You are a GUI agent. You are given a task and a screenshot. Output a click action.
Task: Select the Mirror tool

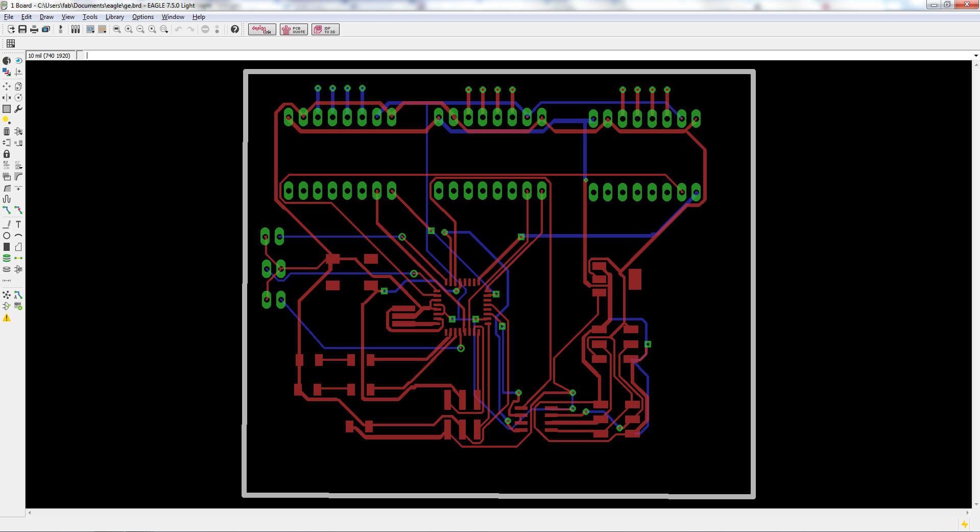7,98
